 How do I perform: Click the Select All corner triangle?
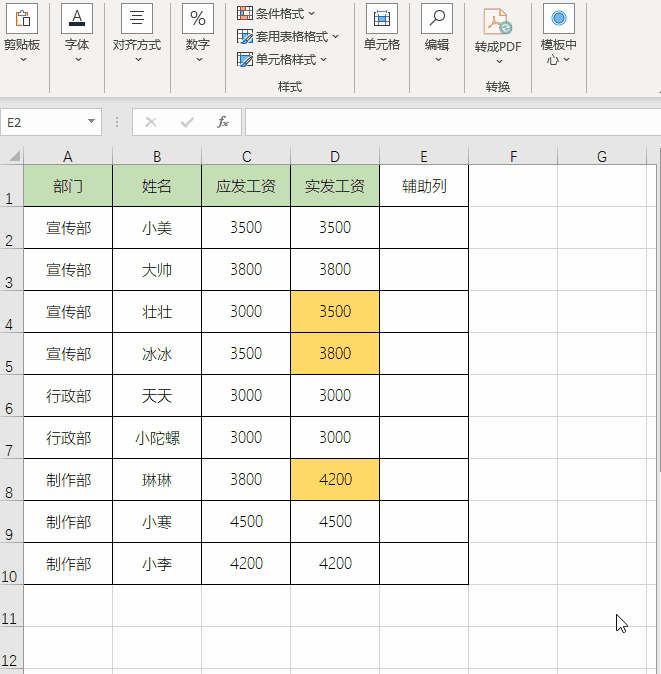click(x=15, y=155)
